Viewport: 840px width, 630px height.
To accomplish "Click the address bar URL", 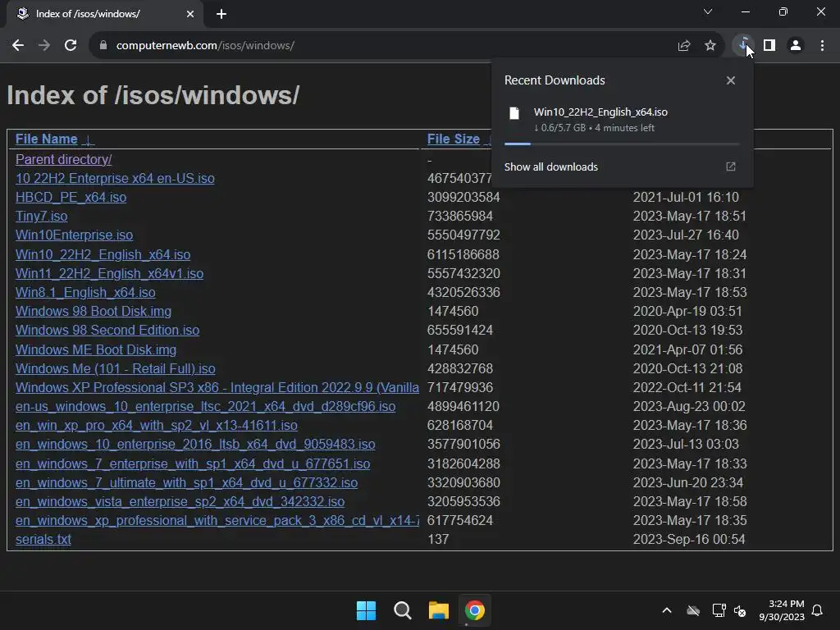I will (x=205, y=46).
